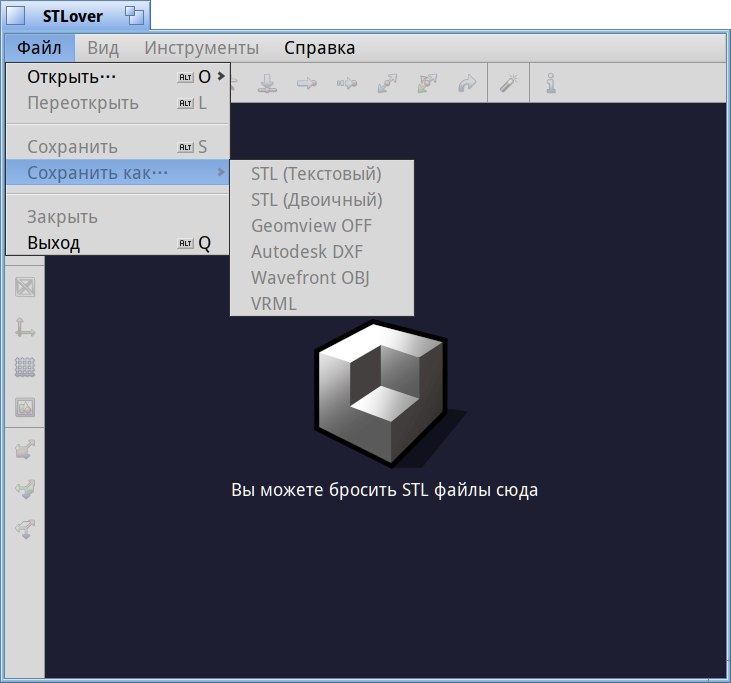Click 'Вы можете бросить STL файлы сюда' text
Image resolution: width=731 pixels, height=683 pixels.
click(x=385, y=490)
